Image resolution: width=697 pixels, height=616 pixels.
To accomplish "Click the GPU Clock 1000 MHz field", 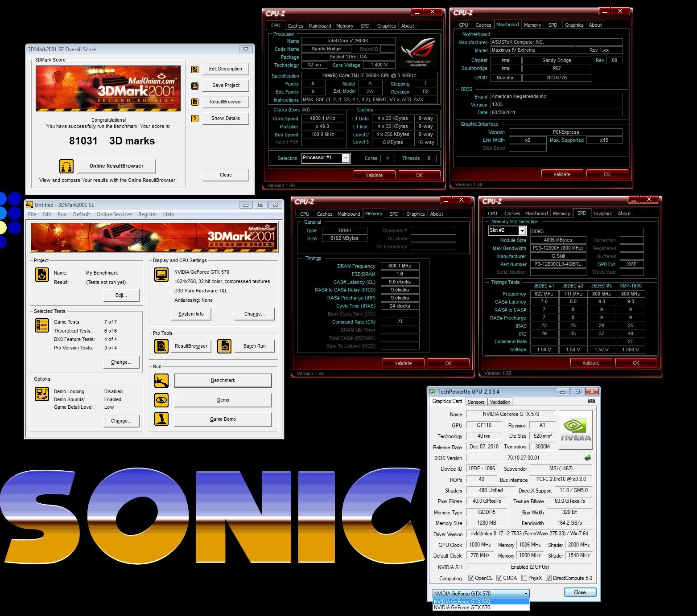I will click(480, 545).
